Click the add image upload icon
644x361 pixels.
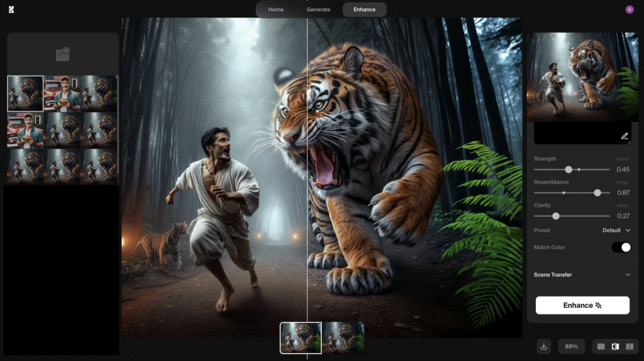(63, 54)
